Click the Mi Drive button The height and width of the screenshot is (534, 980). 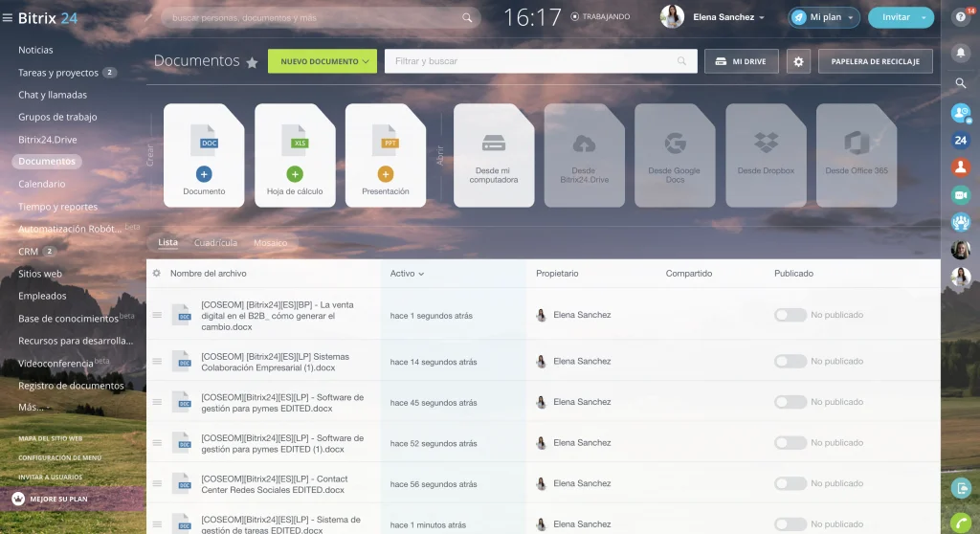(x=741, y=61)
